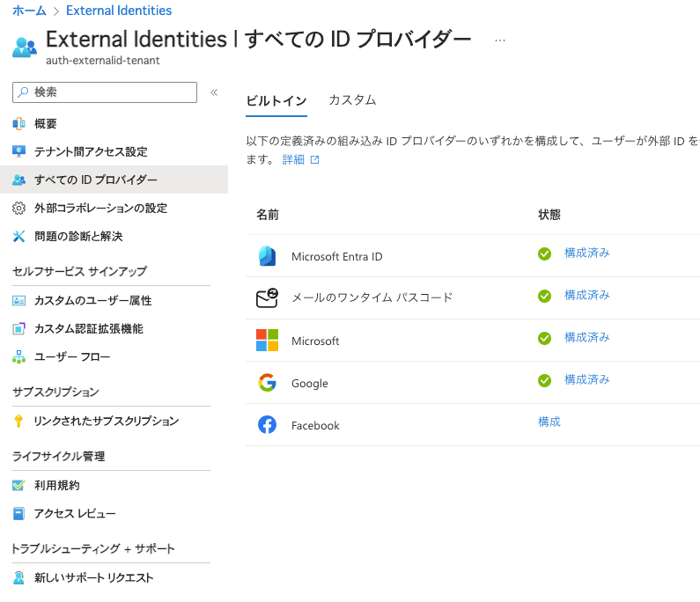Click the 問題の診断と解決 wrench icon
700x602 pixels.
click(x=18, y=236)
